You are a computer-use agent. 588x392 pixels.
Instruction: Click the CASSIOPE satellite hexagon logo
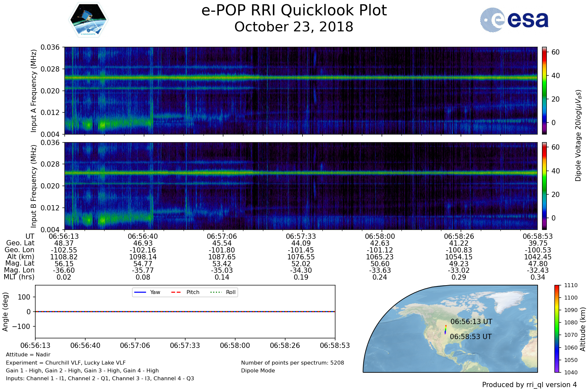(x=88, y=20)
